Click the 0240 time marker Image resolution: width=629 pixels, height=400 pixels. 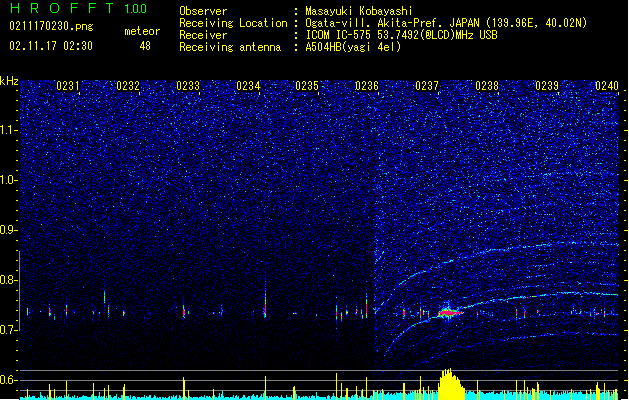point(607,86)
